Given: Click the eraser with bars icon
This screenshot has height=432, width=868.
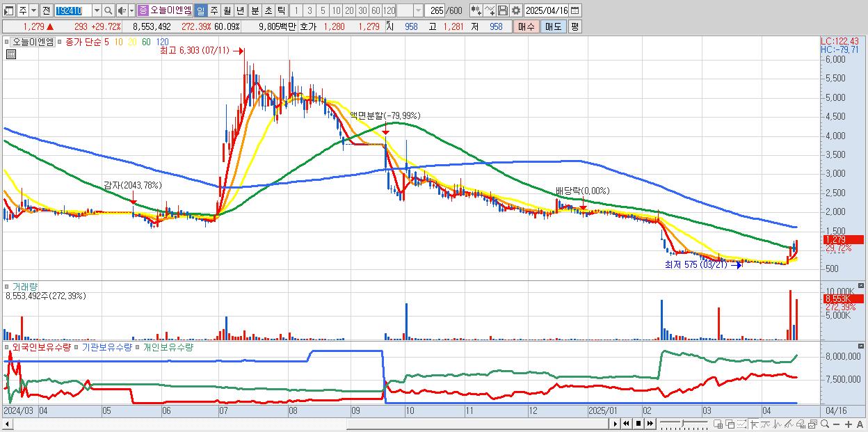Looking at the screenshot, I should (x=801, y=424).
